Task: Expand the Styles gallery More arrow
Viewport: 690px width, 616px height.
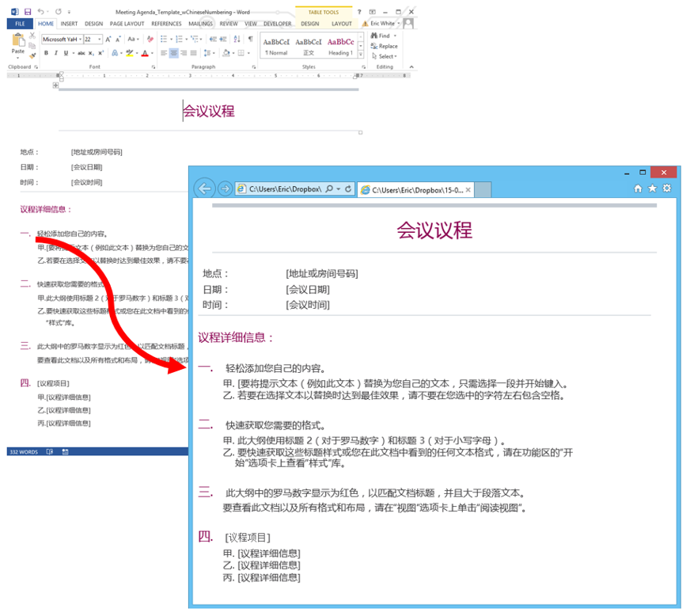Action: pyautogui.click(x=361, y=54)
